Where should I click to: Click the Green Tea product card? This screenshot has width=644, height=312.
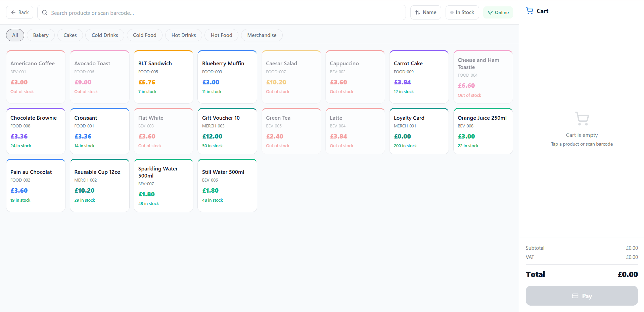pyautogui.click(x=291, y=131)
